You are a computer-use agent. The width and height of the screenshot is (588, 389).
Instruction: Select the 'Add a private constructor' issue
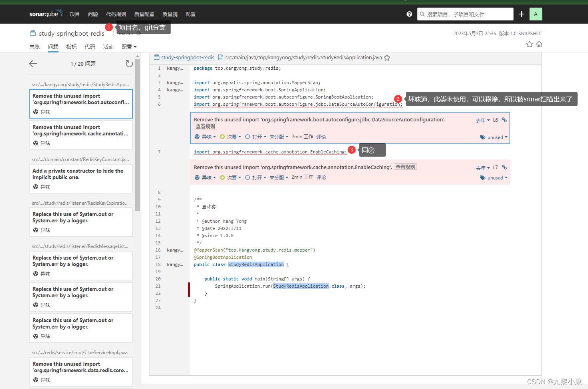(81, 179)
